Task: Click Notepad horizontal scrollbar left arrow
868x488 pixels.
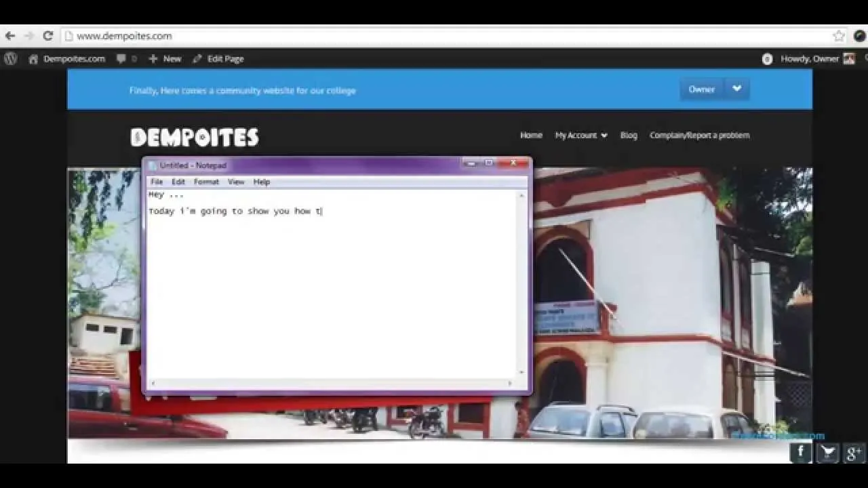Action: 152,384
